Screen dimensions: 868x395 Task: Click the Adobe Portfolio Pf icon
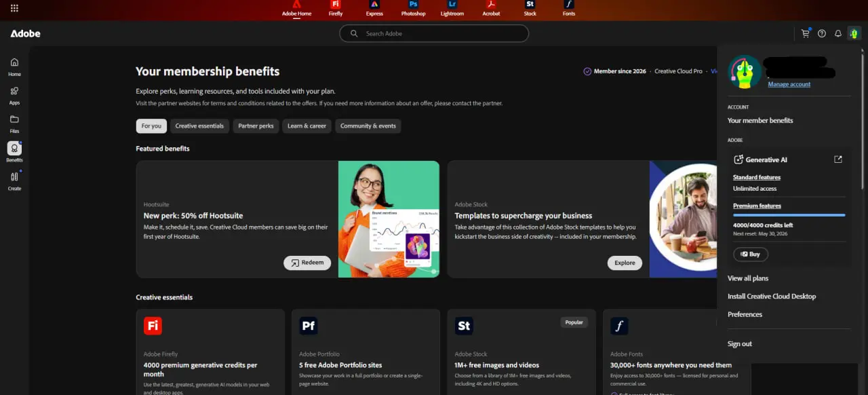point(309,326)
